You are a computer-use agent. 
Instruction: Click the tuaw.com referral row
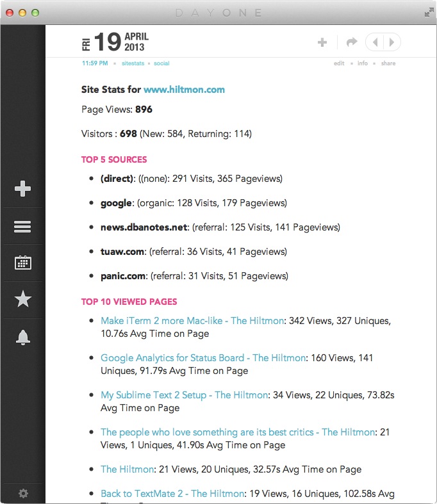tap(194, 251)
